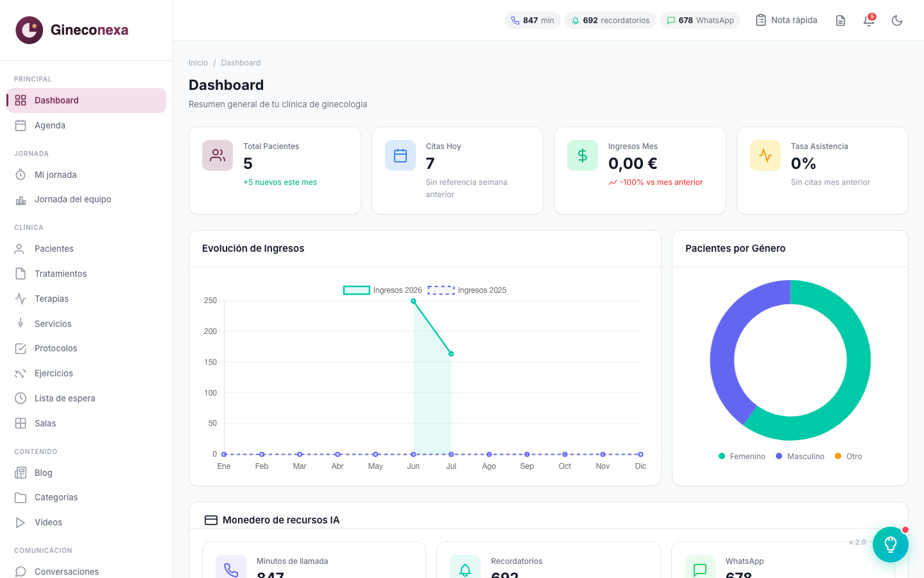
Task: Click the Vídeos play icon
Action: click(x=21, y=522)
